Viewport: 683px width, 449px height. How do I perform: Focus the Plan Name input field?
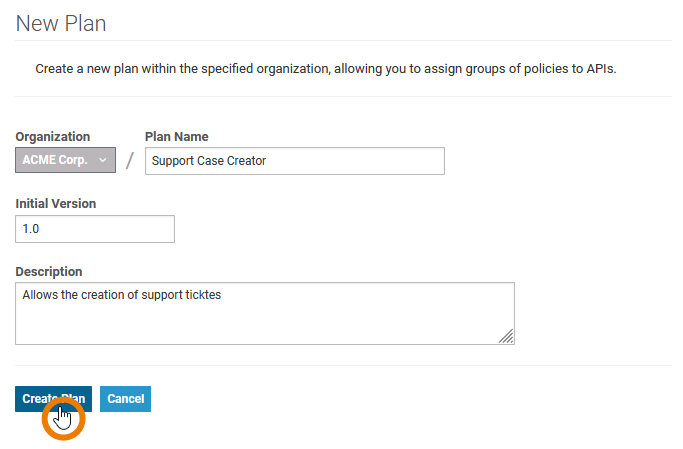pos(295,161)
